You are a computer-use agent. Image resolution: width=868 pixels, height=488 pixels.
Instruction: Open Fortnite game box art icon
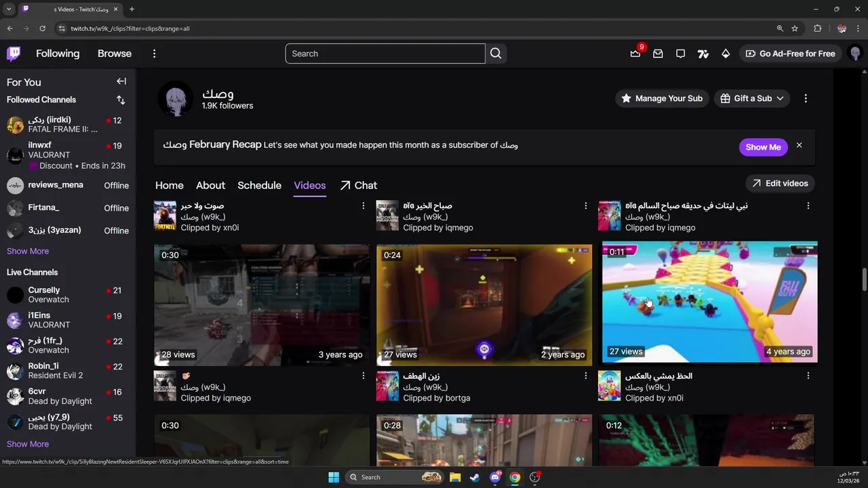pos(165,216)
